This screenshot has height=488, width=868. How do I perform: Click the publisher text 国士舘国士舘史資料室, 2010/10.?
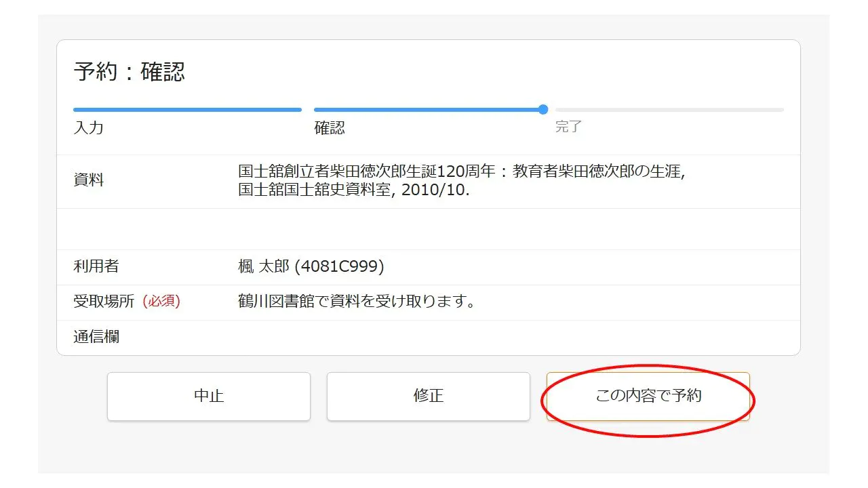click(354, 190)
